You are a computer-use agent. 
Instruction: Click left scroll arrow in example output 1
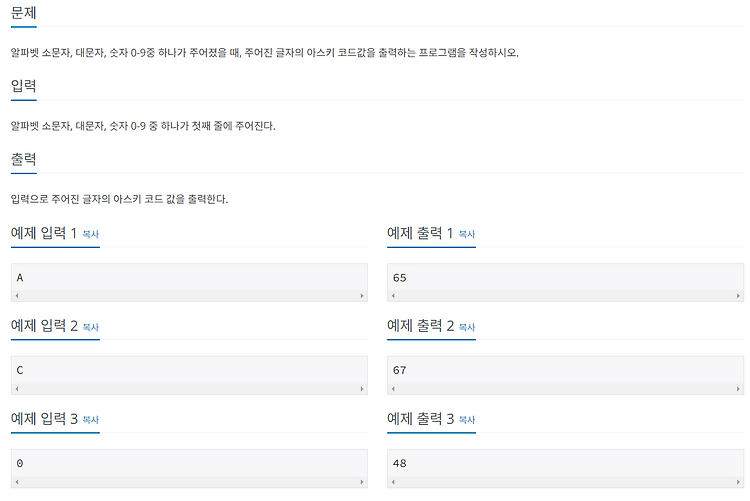(x=393, y=296)
